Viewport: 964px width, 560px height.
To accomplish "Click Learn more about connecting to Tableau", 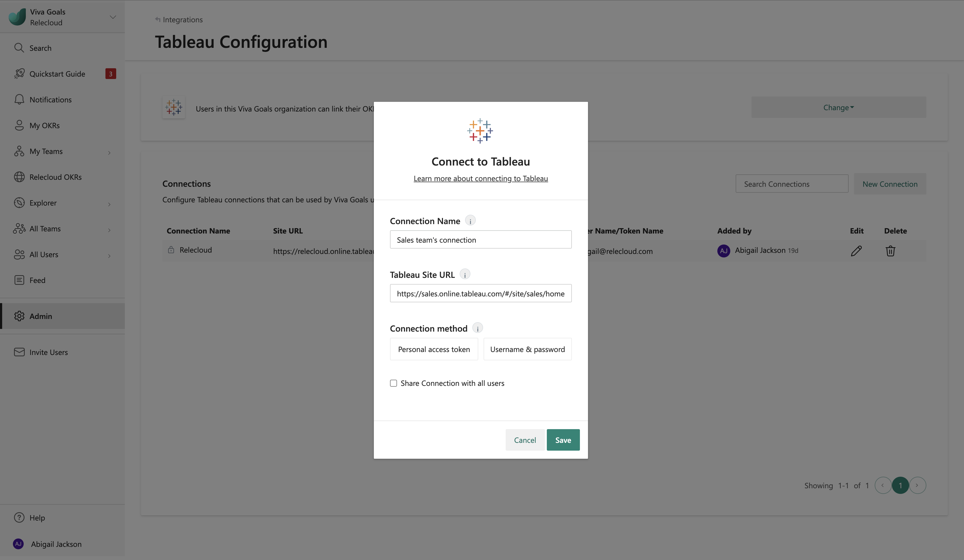I will pyautogui.click(x=480, y=178).
